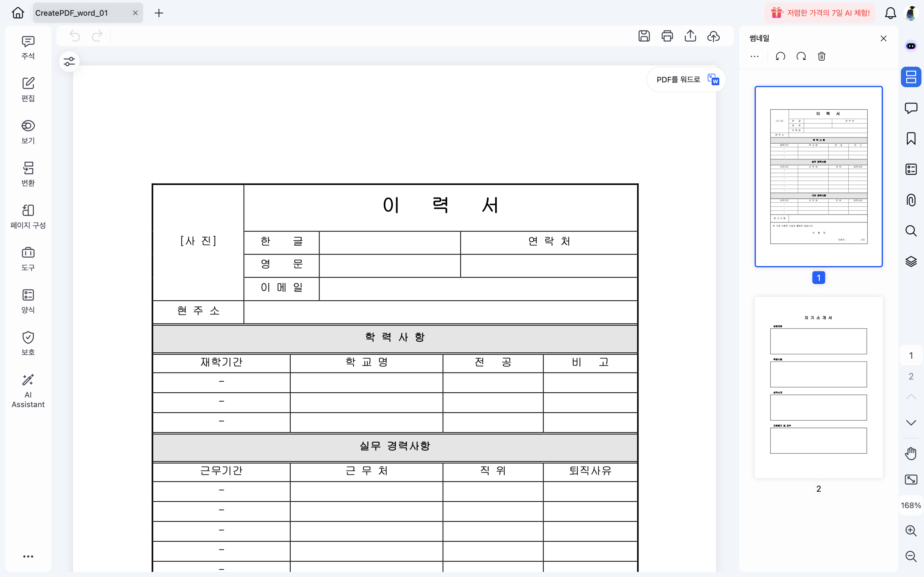This screenshot has height=577, width=924.
Task: Delete the selected thumbnail page
Action: coord(821,56)
